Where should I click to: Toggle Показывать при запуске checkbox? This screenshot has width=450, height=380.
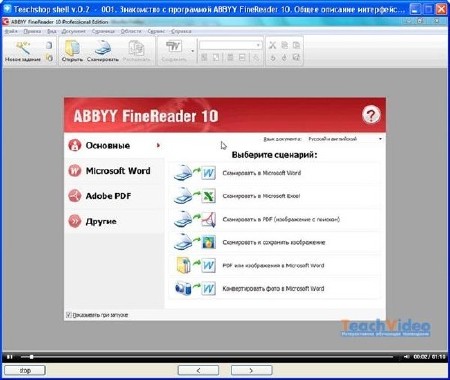69,315
